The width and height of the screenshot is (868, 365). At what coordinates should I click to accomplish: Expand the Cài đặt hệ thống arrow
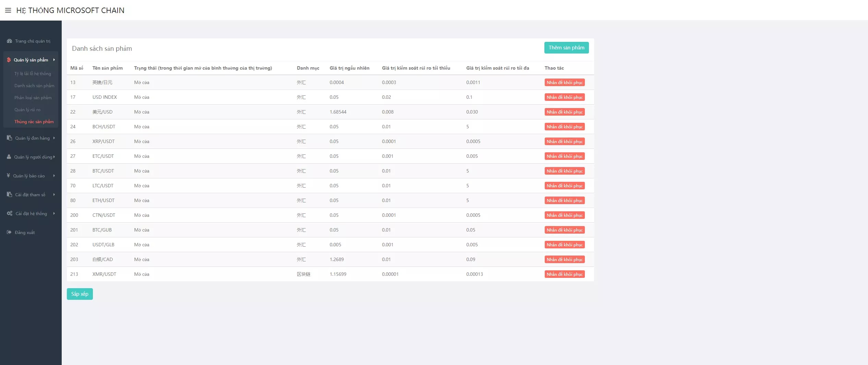click(x=54, y=213)
